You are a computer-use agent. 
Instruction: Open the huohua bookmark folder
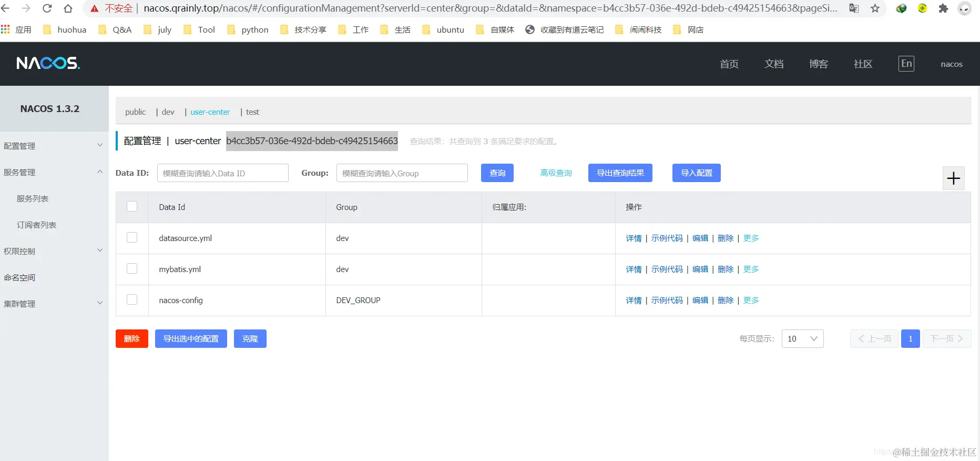click(65, 29)
